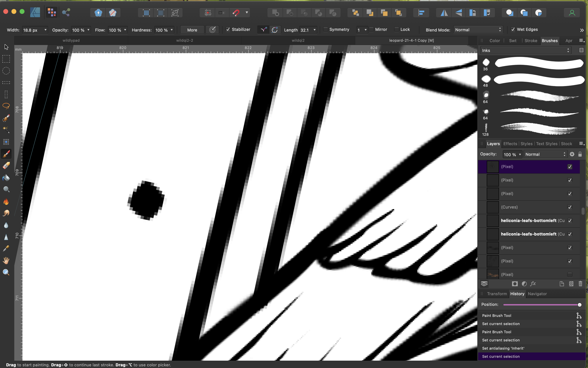Open the layer Opacity 100% dropdown
588x368 pixels.
[x=520, y=154]
